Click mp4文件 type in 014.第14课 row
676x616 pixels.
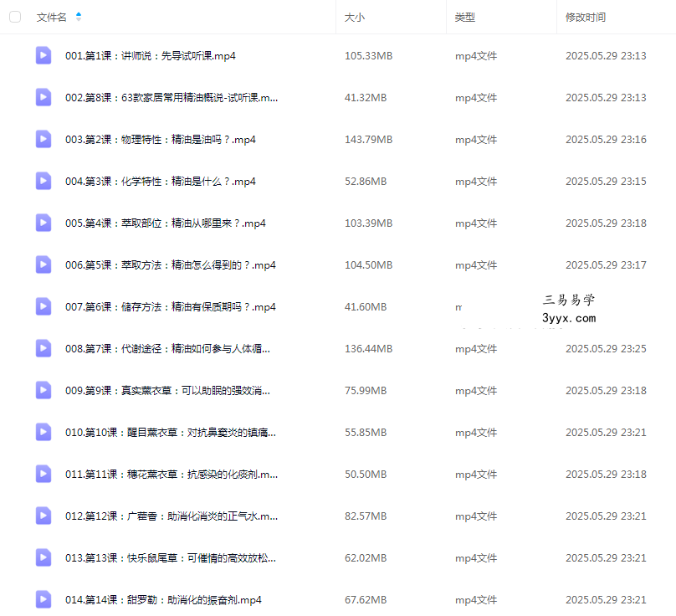(476, 600)
